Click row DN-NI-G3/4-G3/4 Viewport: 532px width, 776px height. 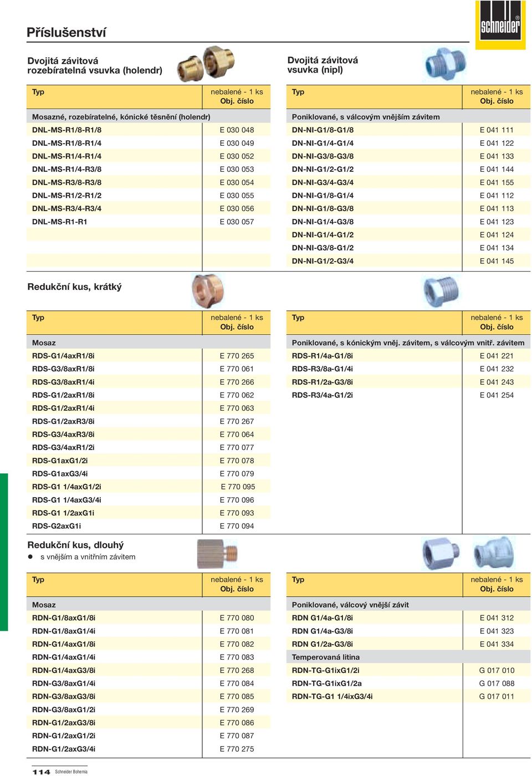coord(408,182)
